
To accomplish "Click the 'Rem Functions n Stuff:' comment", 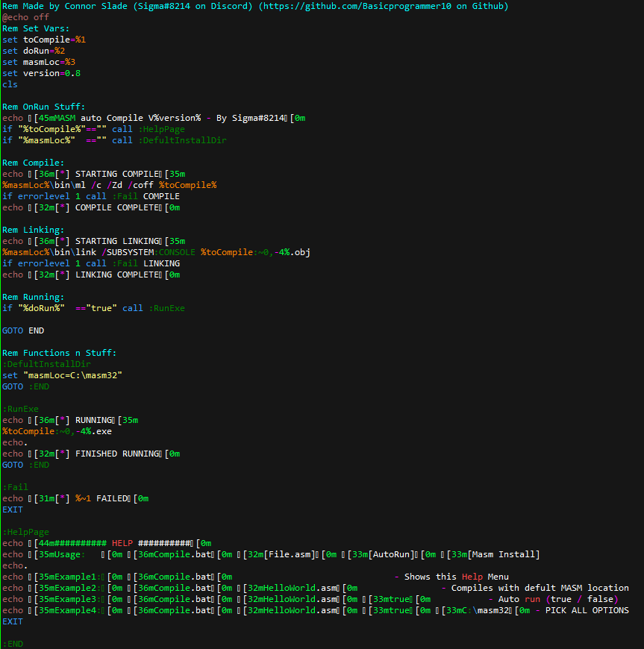I will (x=60, y=353).
